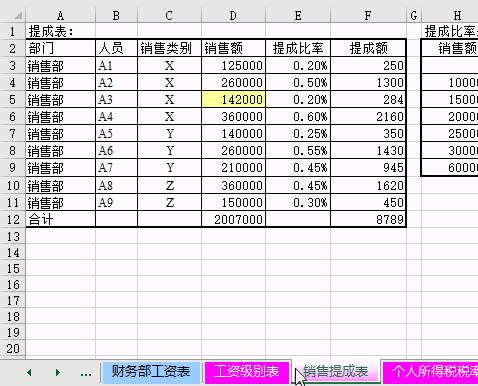The image size is (478, 386).
Task: Select the person cell A9
Action: 116,202
